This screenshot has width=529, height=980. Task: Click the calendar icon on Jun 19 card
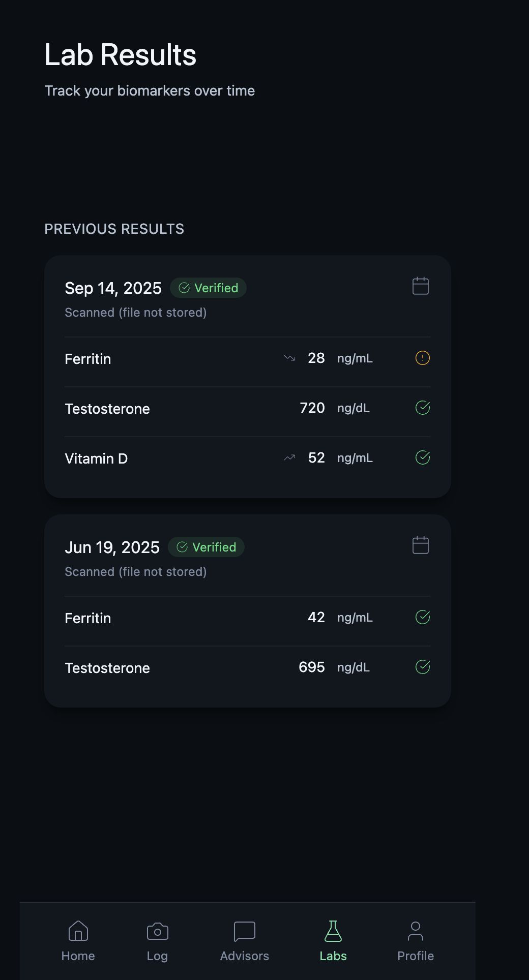tap(420, 545)
